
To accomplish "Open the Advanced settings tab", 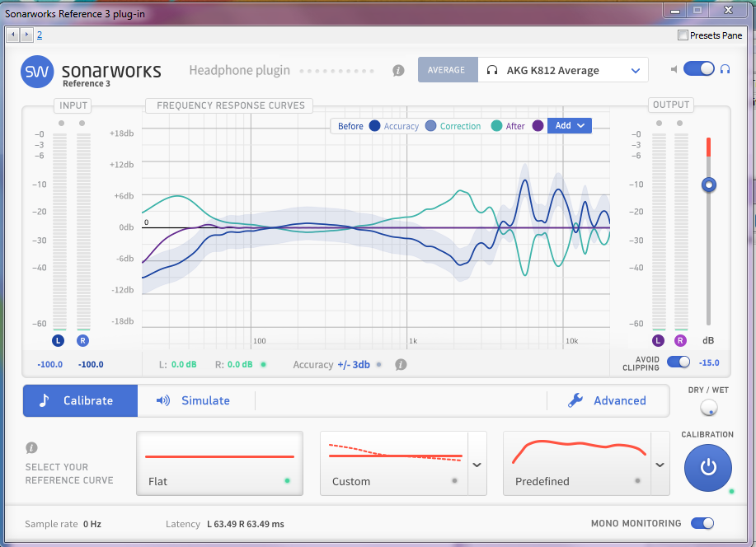I will pyautogui.click(x=608, y=400).
